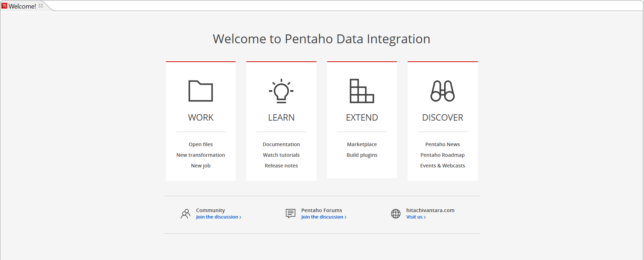Open the Build plugins link

point(362,155)
